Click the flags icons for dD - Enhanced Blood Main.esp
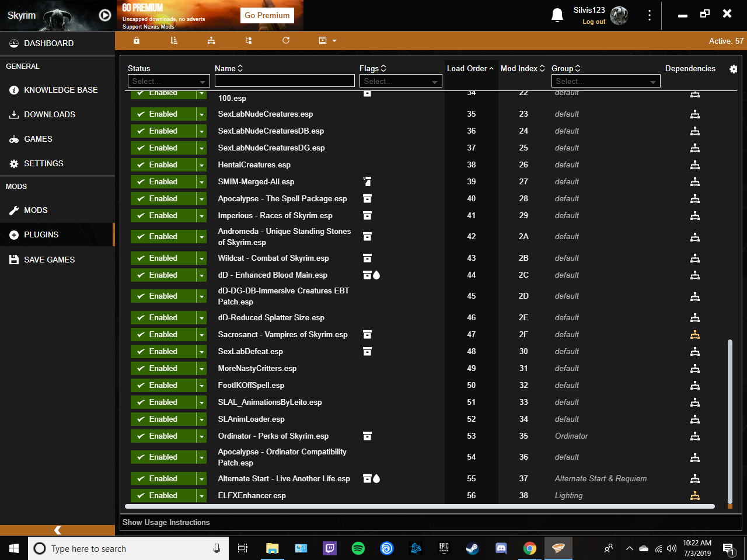 pyautogui.click(x=372, y=275)
